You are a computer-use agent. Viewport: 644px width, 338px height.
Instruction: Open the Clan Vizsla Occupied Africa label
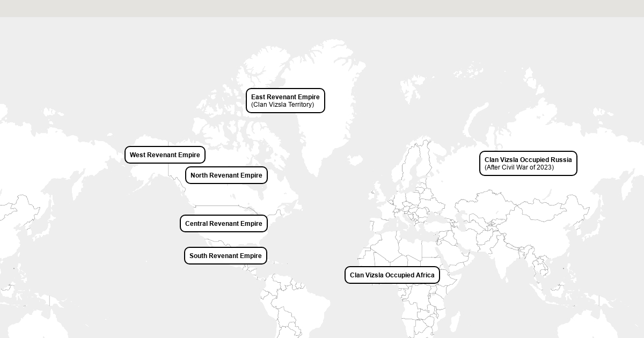[x=392, y=275]
